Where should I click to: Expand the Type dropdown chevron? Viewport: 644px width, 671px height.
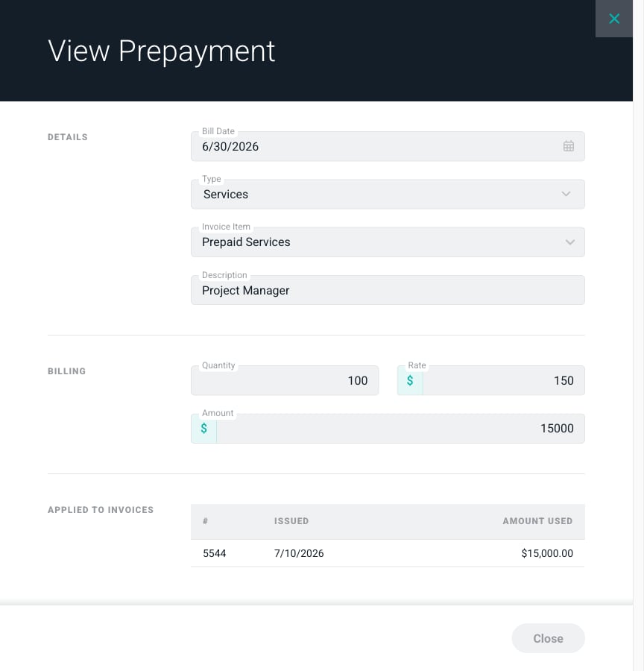[x=566, y=194]
